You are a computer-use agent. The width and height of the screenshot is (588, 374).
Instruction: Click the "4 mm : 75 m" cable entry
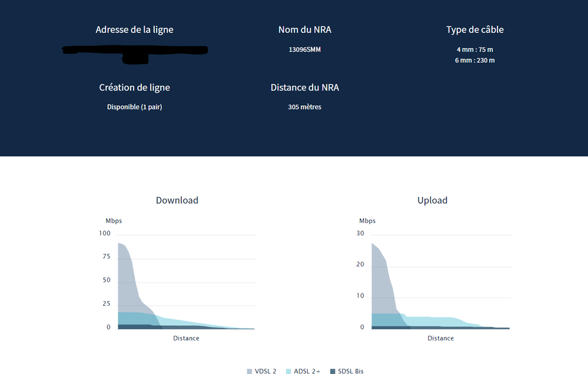coord(474,50)
